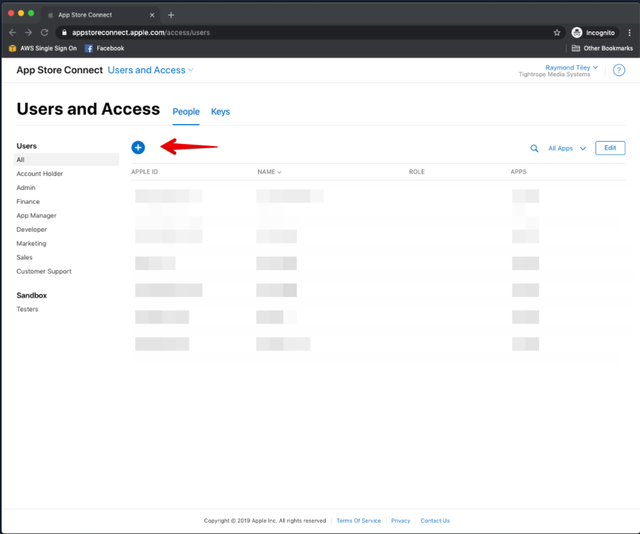This screenshot has width=640, height=534.
Task: Open the Facebook bookmark
Action: tap(104, 48)
